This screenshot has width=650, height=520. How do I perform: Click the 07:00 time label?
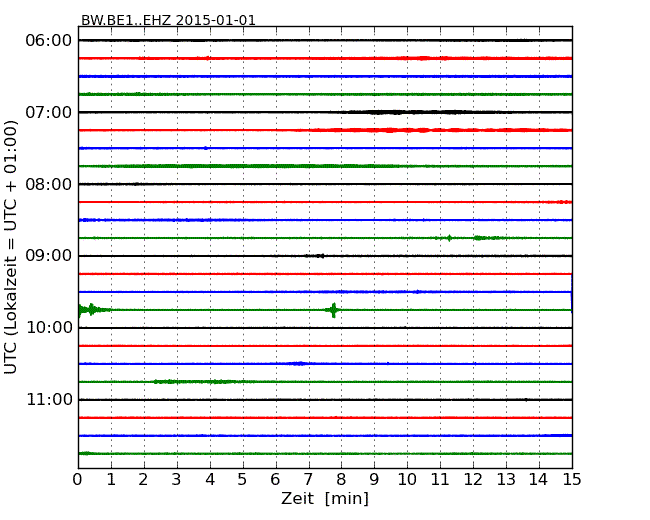pyautogui.click(x=49, y=112)
